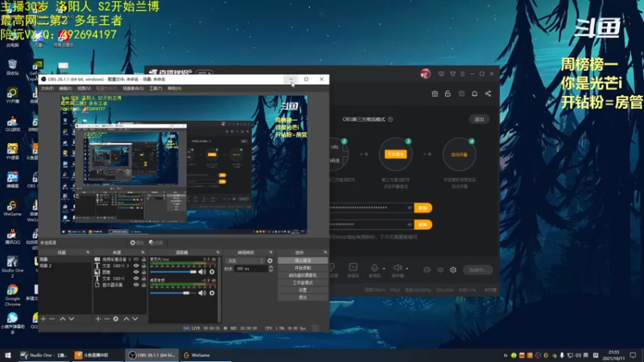Remove the selected scene with the minus icon

(x=52, y=319)
